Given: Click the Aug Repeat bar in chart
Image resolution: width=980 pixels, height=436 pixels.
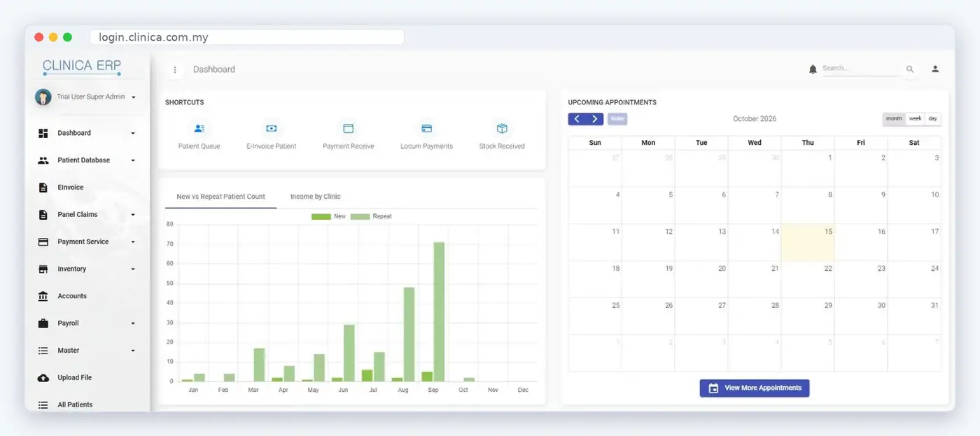Looking at the screenshot, I should click(409, 335).
